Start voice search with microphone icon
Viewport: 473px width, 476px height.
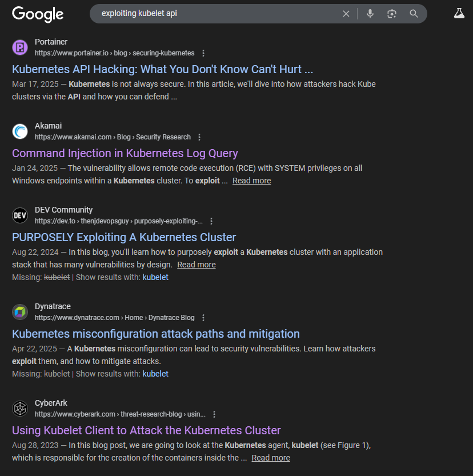(x=370, y=14)
